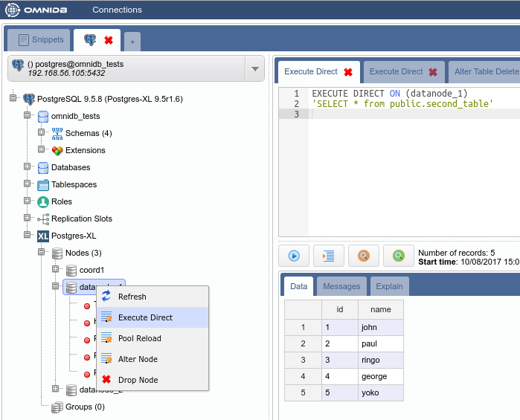The width and height of the screenshot is (520, 420).
Task: Collapse the Postgres-XL tree node
Action: (x=28, y=236)
